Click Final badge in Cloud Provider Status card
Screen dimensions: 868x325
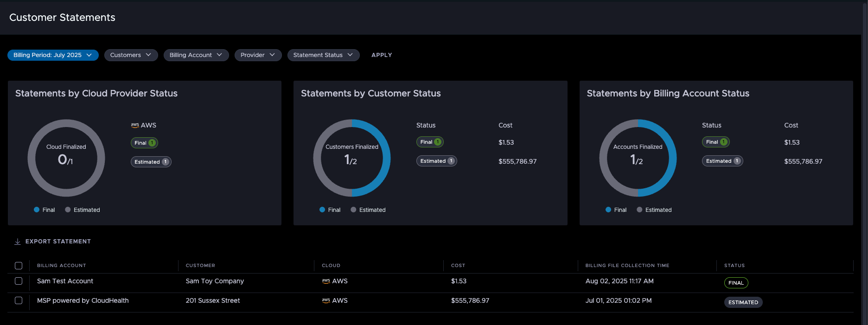coord(144,143)
